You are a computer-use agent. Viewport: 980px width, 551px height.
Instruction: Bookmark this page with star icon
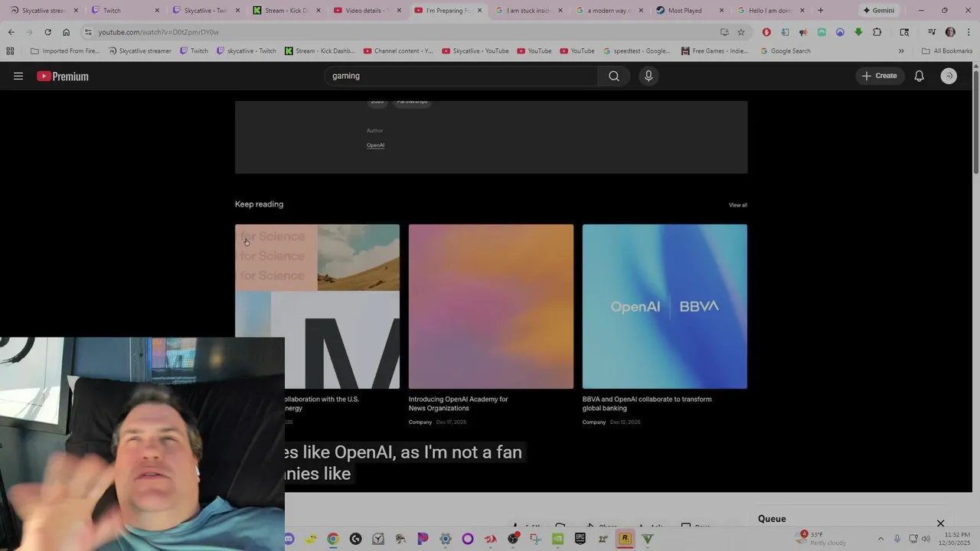pyautogui.click(x=741, y=32)
